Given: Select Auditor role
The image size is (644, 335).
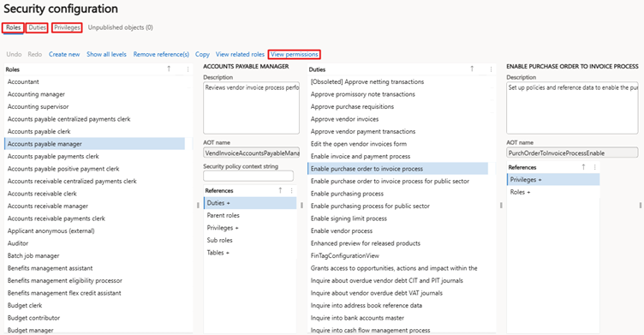Looking at the screenshot, I should [x=94, y=243].
